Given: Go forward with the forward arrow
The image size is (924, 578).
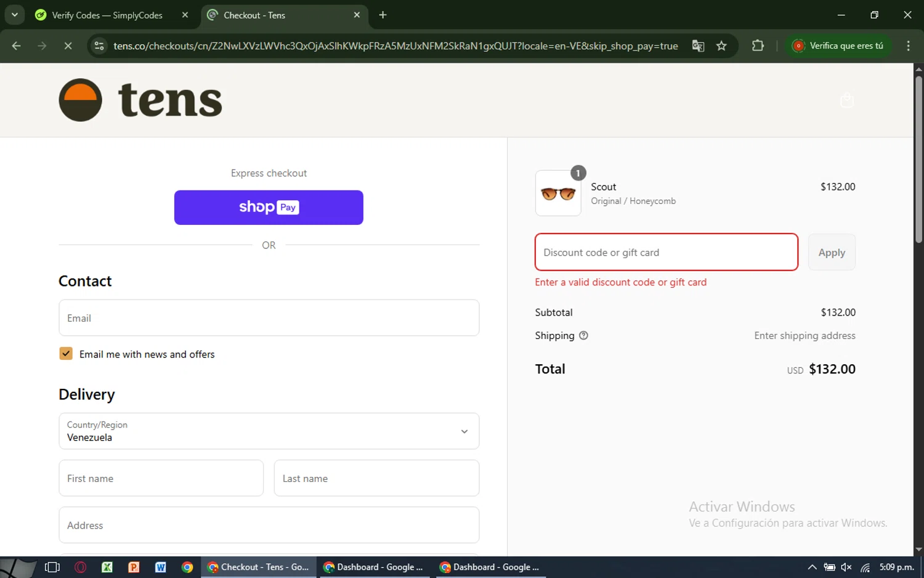Looking at the screenshot, I should pos(42,46).
